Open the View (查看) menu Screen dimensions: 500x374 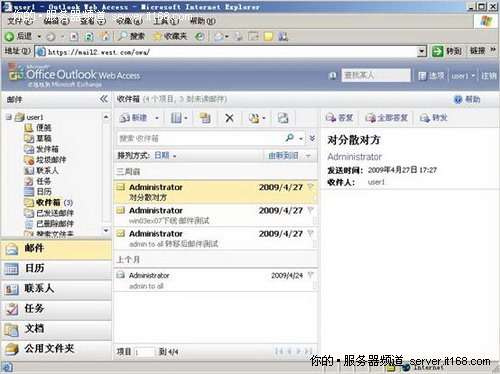(93, 21)
